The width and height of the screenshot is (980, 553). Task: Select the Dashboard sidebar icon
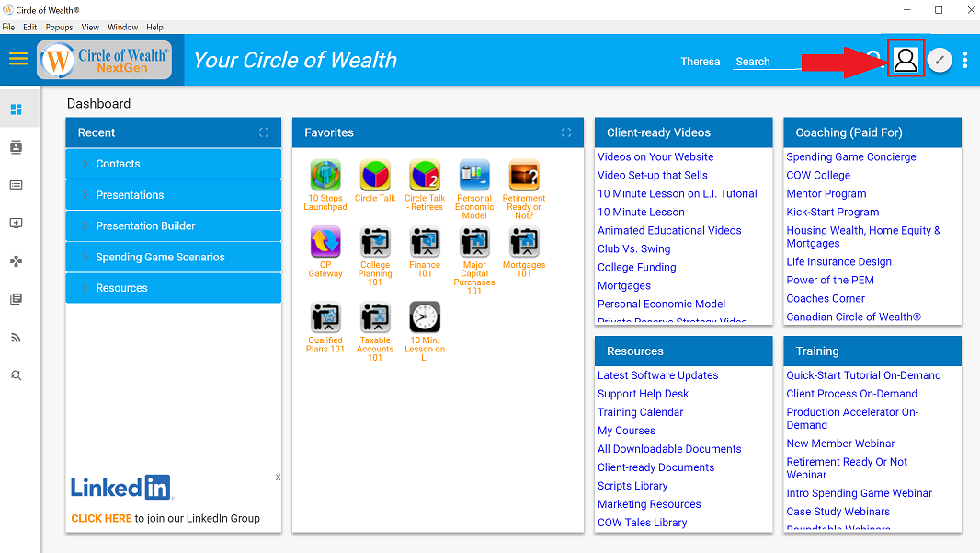tap(17, 109)
